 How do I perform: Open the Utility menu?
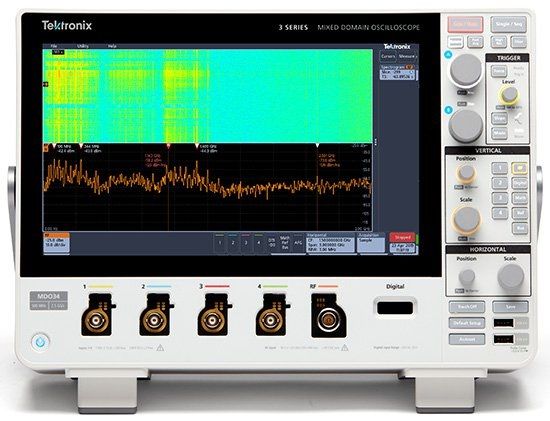tap(83, 46)
